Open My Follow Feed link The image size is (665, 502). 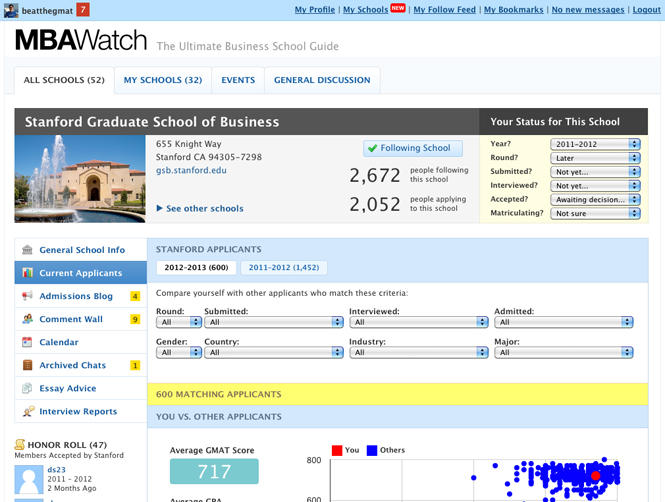pos(444,10)
